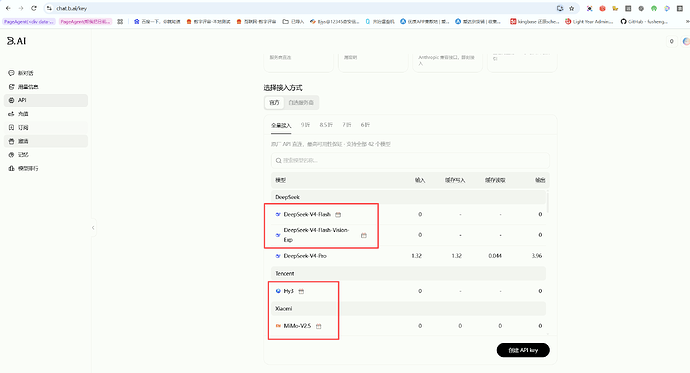The width and height of the screenshot is (690, 373).
Task: Click the calendar icon next to Hy3
Action: tap(301, 291)
